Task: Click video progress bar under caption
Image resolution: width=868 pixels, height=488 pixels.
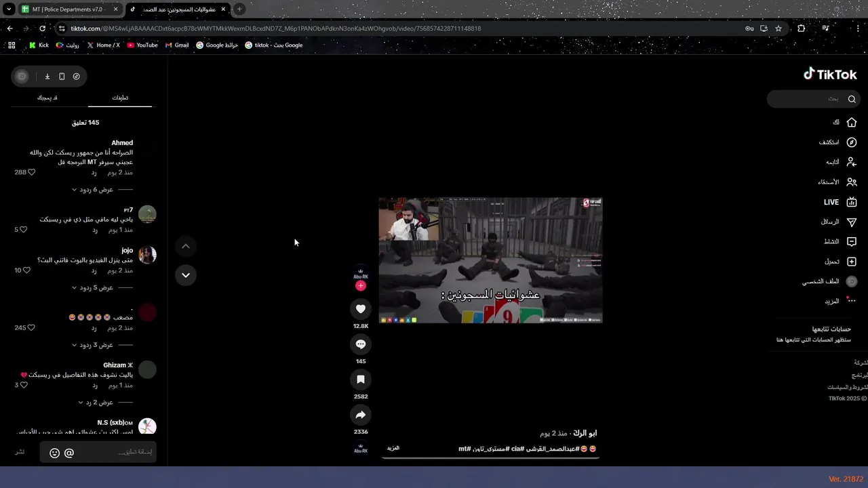Action: pos(490,458)
